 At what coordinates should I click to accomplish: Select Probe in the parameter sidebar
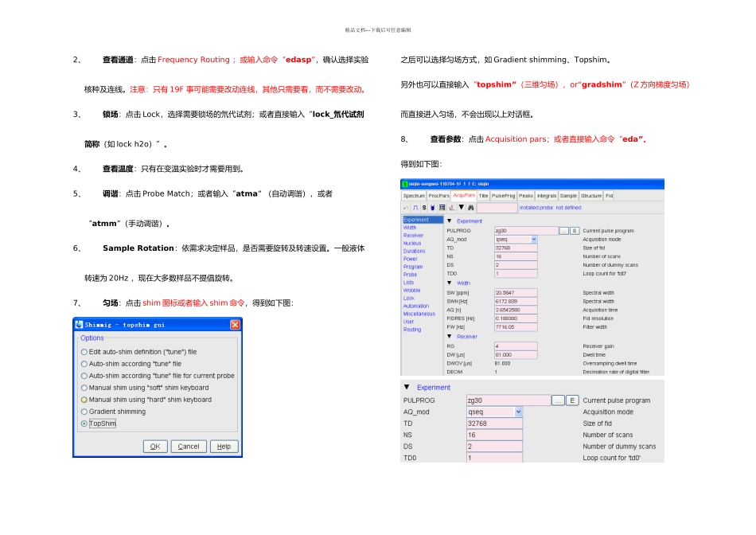[410, 275]
